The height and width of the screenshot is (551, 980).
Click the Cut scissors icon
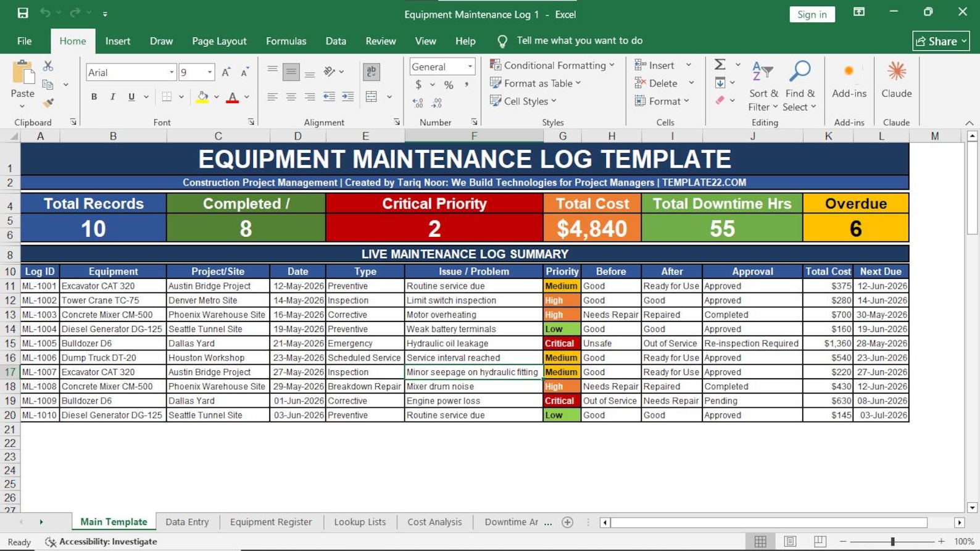click(48, 66)
